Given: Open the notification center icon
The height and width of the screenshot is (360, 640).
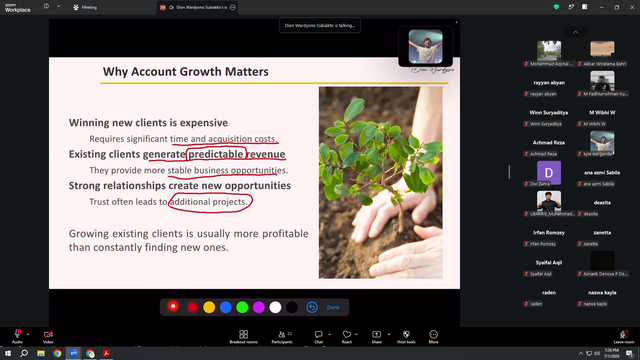Looking at the screenshot, I should 629,353.
